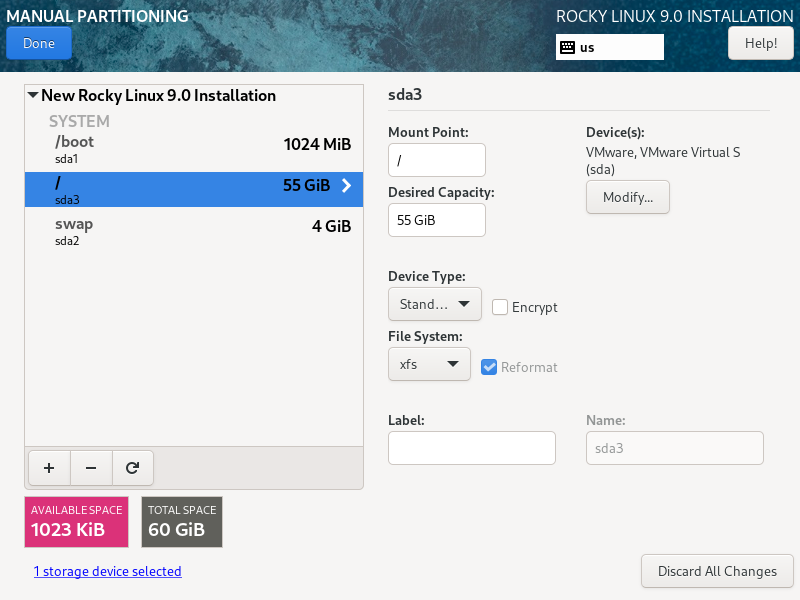Open the 1 storage device selected link

click(x=108, y=571)
